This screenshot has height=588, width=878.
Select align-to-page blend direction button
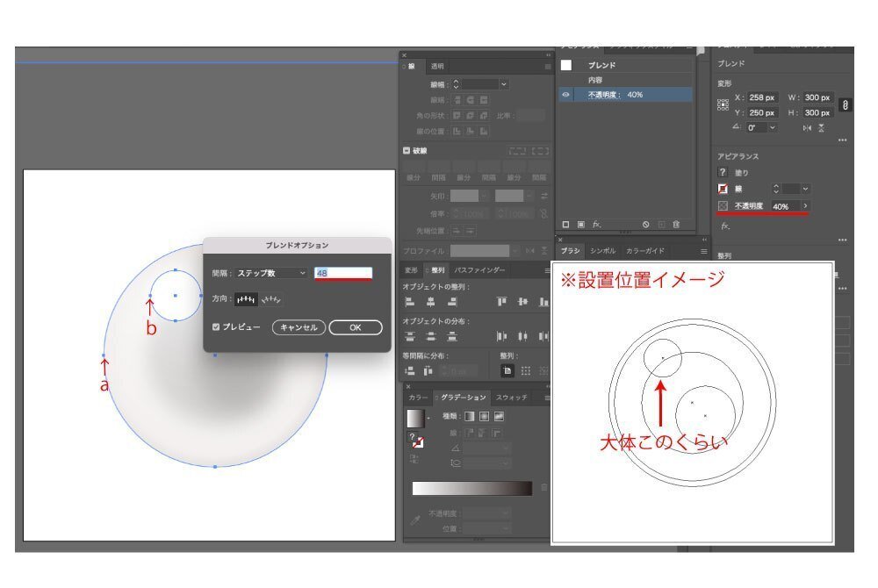pos(246,299)
